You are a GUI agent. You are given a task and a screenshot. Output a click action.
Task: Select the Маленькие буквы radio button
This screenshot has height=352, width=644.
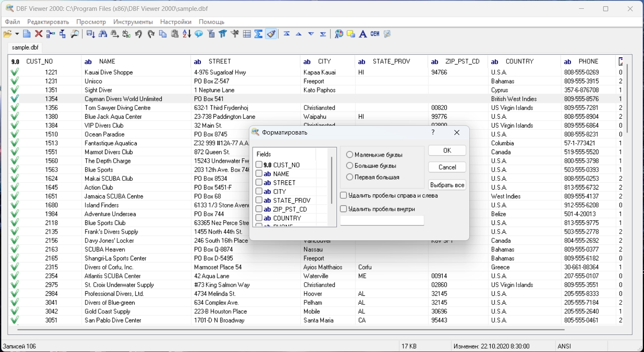pyautogui.click(x=350, y=155)
